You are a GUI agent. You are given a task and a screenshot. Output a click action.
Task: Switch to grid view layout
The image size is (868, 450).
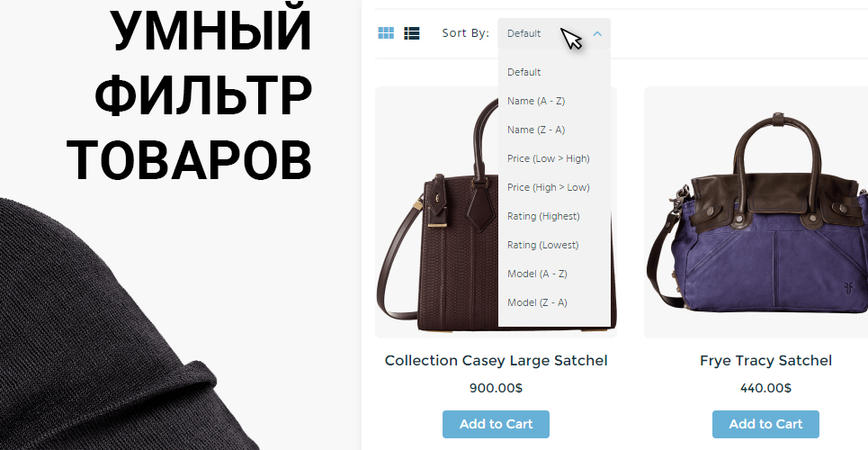click(x=386, y=33)
